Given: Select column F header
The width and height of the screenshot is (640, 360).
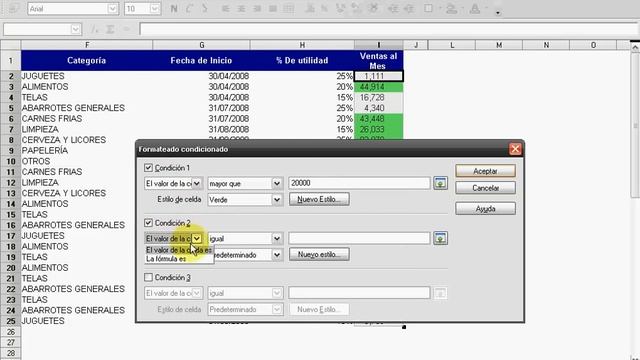Looking at the screenshot, I should [x=87, y=45].
